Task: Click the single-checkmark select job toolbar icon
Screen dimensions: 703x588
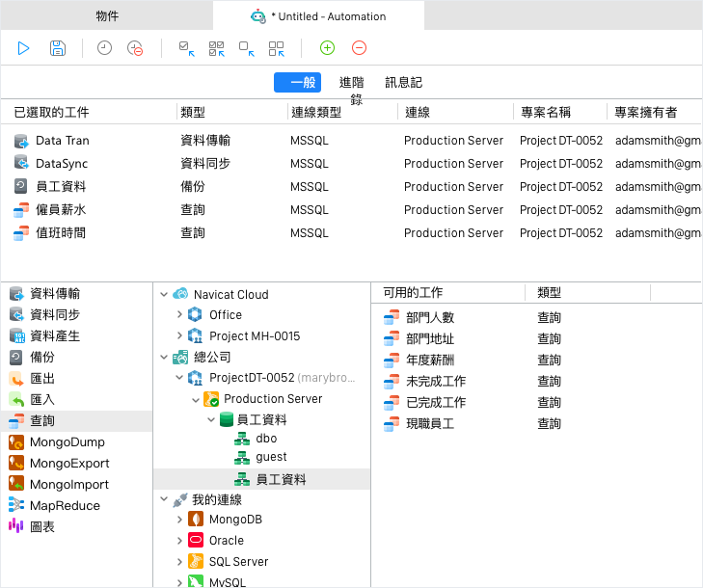Action: click(x=186, y=48)
